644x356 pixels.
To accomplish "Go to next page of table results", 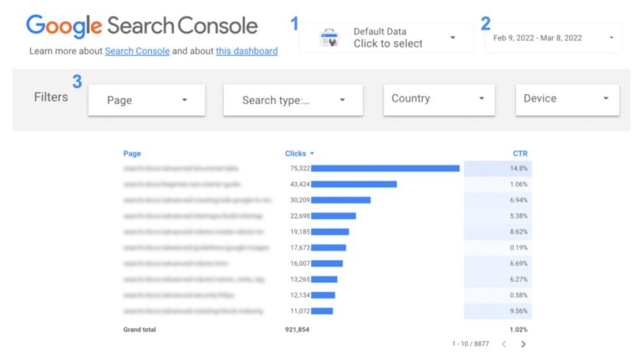I will 523,344.
